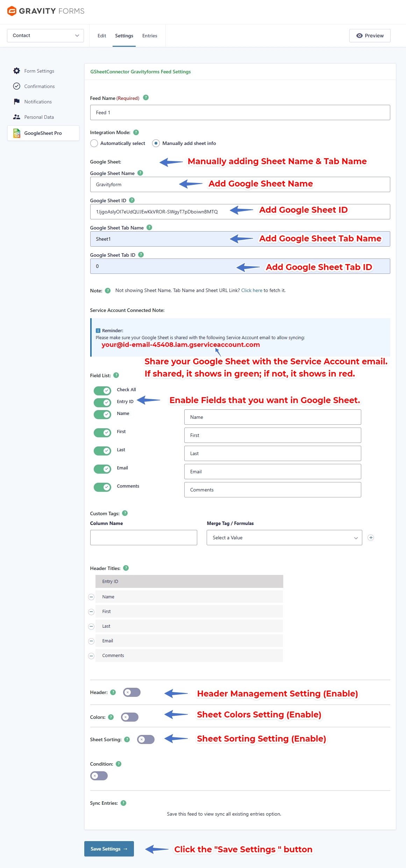
Task: Show help for Google Sheet Tab Name
Action: click(149, 227)
